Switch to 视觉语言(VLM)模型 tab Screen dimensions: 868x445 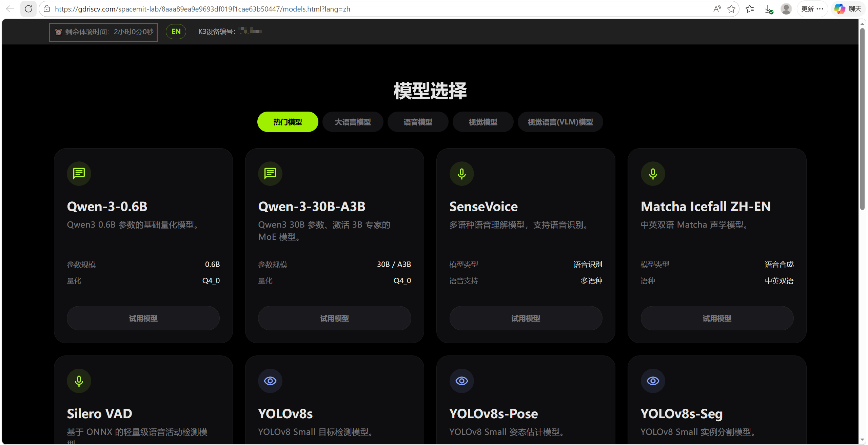(560, 122)
